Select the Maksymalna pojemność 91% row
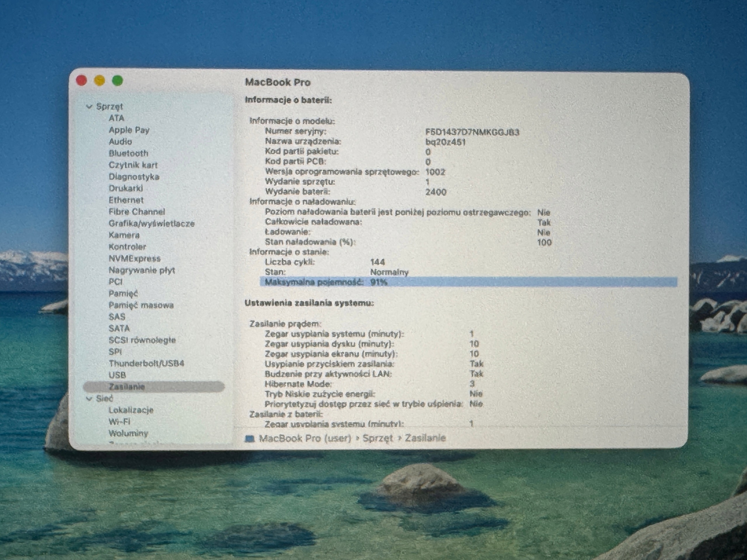This screenshot has width=747, height=560. coord(468,282)
